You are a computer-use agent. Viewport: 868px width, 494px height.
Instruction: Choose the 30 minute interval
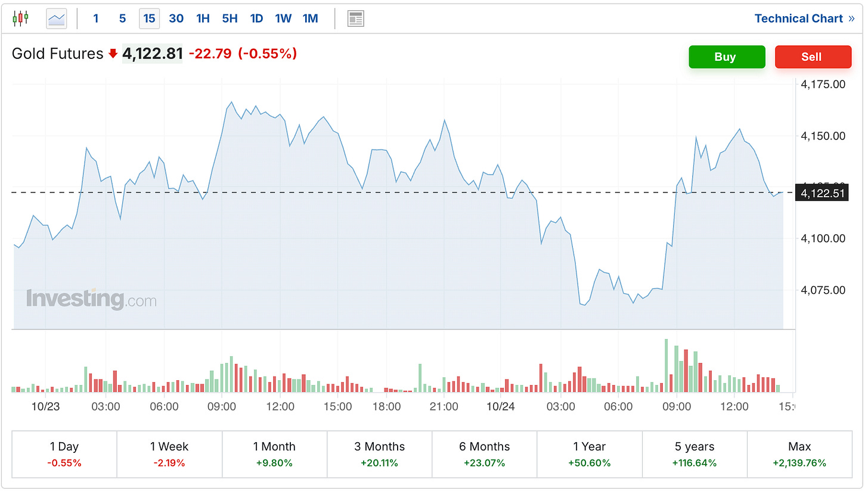click(x=176, y=18)
